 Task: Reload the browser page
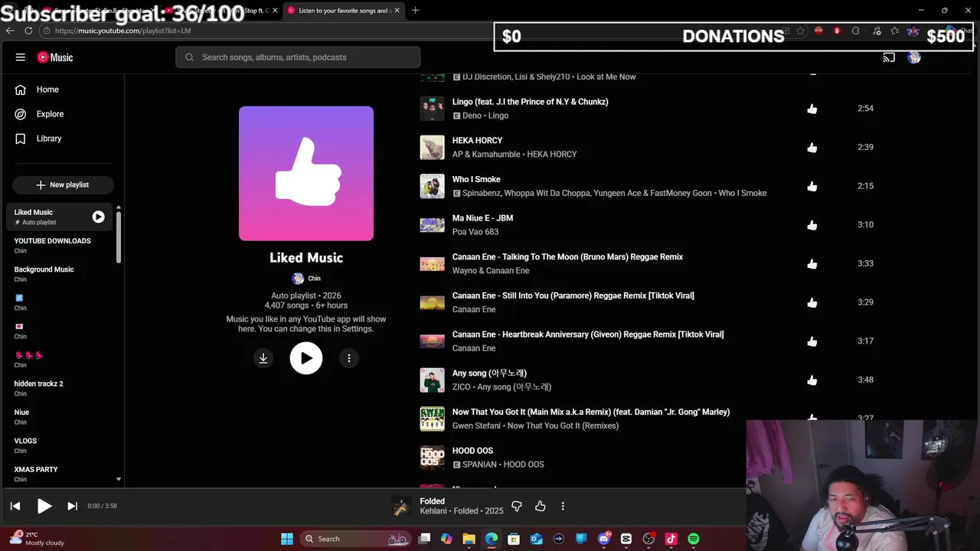coord(28,31)
